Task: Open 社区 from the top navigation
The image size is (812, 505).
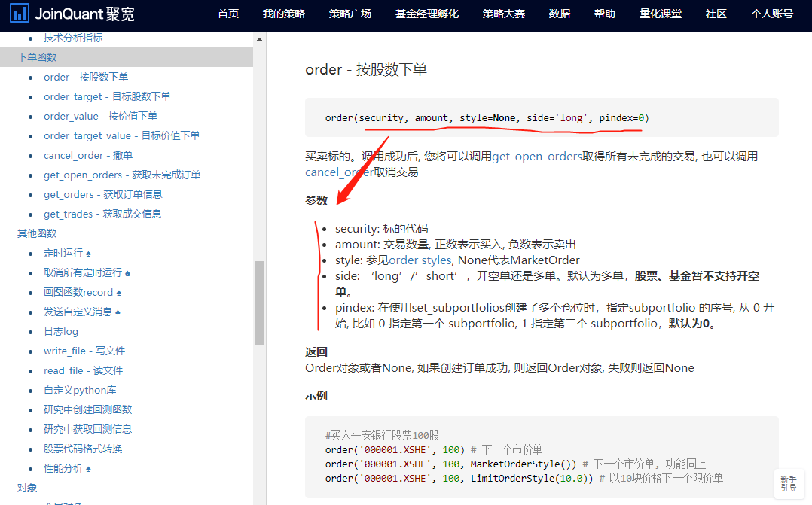Action: 716,14
